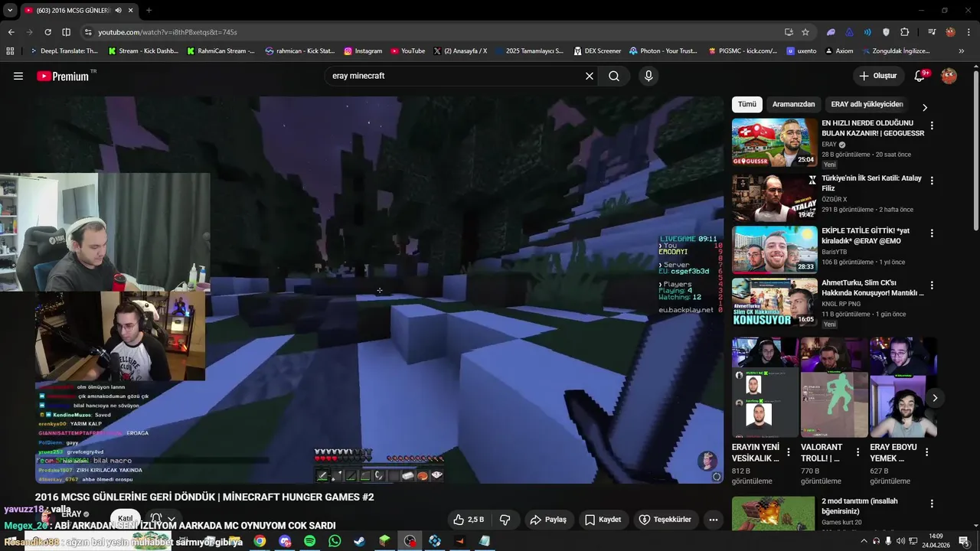Open YouTube notifications bell
The height and width of the screenshot is (551, 980).
tap(921, 76)
